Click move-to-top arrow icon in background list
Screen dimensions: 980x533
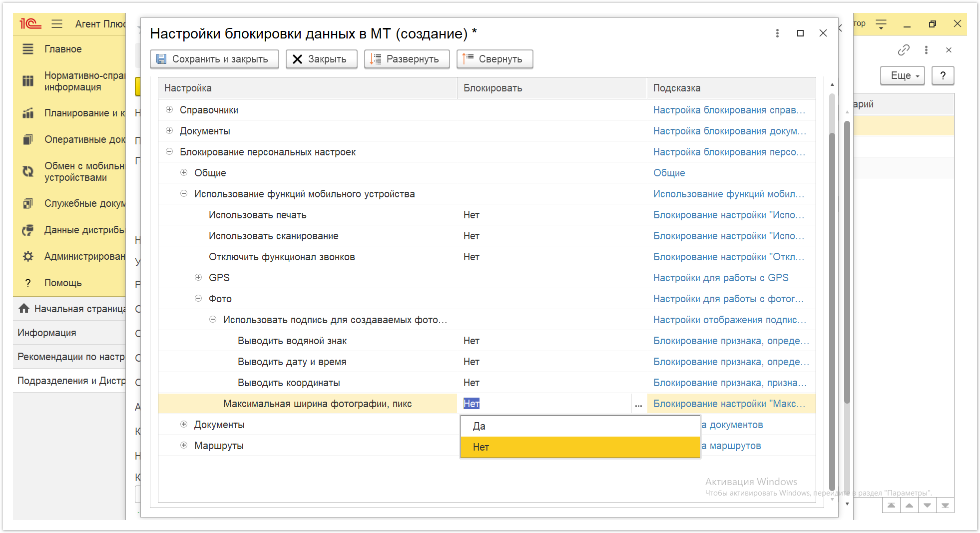pos(891,506)
